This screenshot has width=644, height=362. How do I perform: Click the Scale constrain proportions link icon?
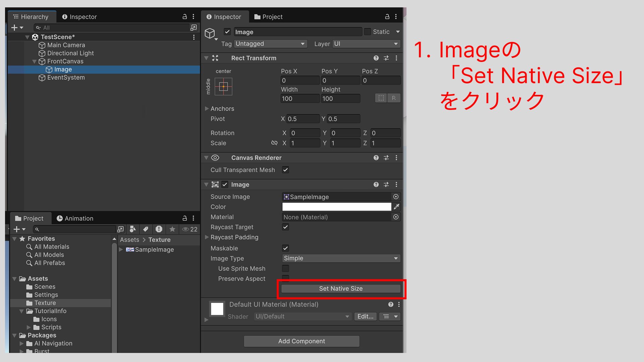click(274, 143)
